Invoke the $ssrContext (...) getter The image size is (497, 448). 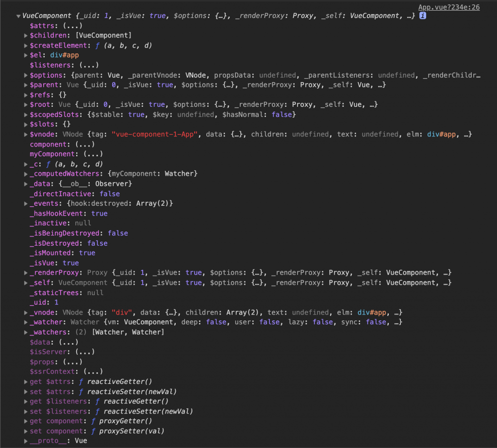[x=93, y=372]
